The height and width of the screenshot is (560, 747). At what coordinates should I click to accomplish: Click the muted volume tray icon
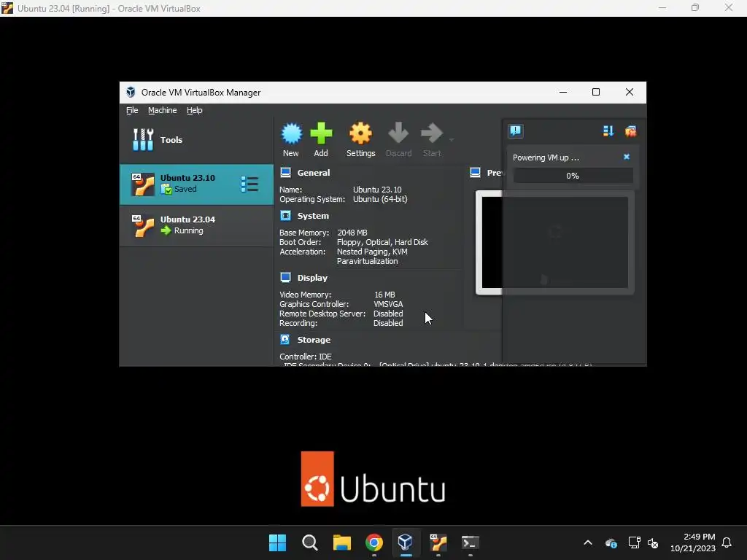coord(653,542)
